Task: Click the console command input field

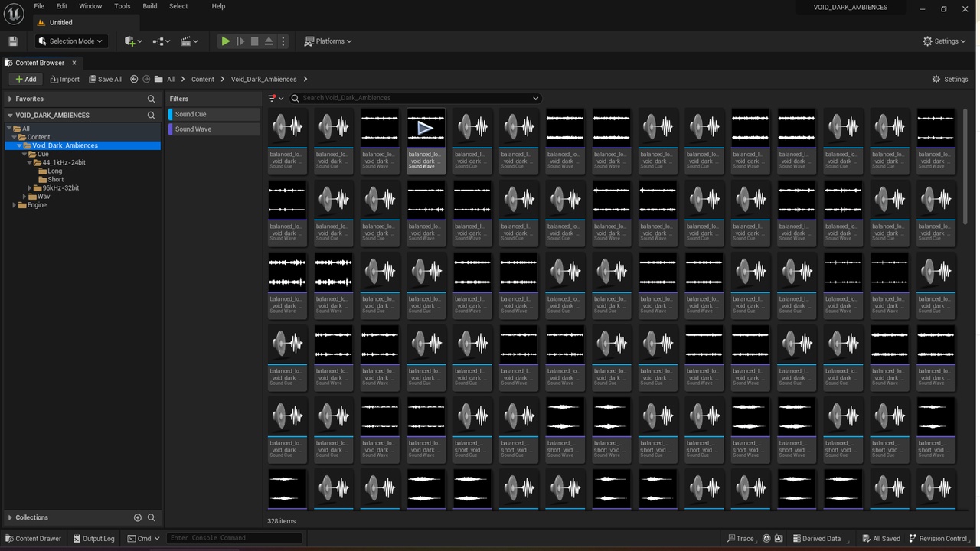Action: coord(234,538)
